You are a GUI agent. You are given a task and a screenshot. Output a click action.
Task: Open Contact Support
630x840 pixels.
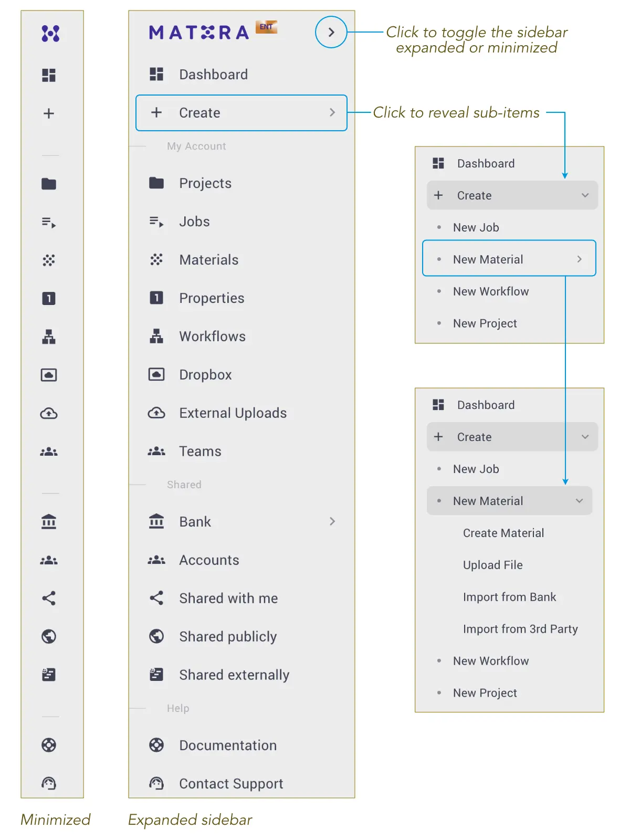231,783
